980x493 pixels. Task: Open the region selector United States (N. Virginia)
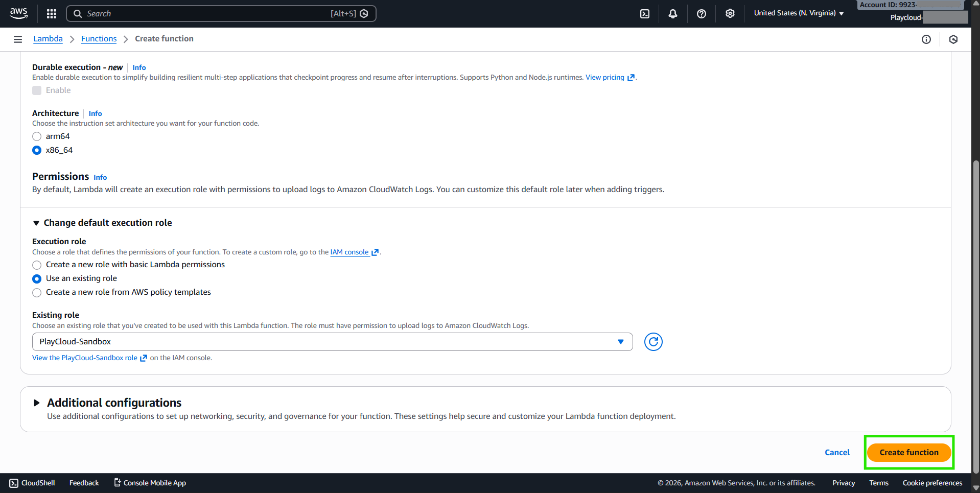point(798,13)
